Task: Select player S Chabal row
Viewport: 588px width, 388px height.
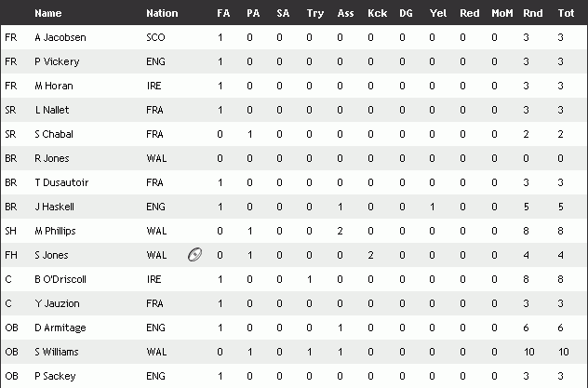Action: [x=53, y=134]
